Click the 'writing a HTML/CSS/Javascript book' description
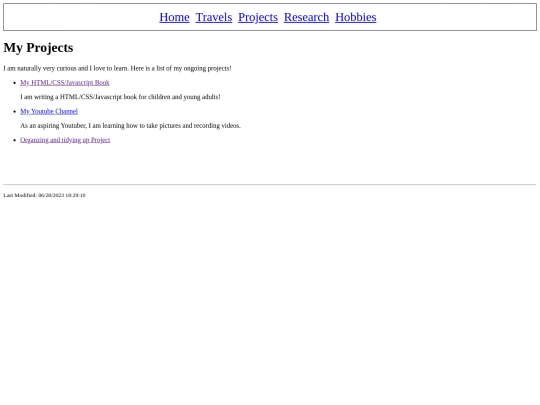 tap(120, 97)
